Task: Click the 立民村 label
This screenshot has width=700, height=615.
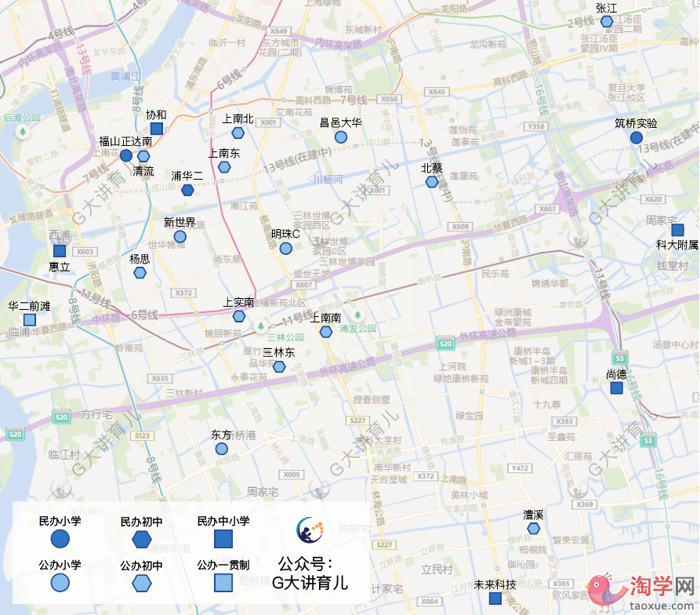Action: [x=437, y=570]
